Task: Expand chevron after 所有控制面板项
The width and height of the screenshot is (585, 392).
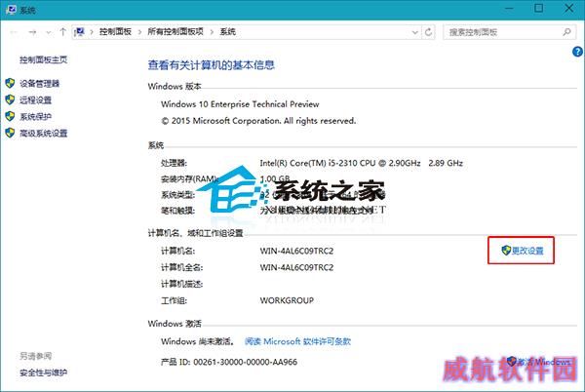Action: 212,32
